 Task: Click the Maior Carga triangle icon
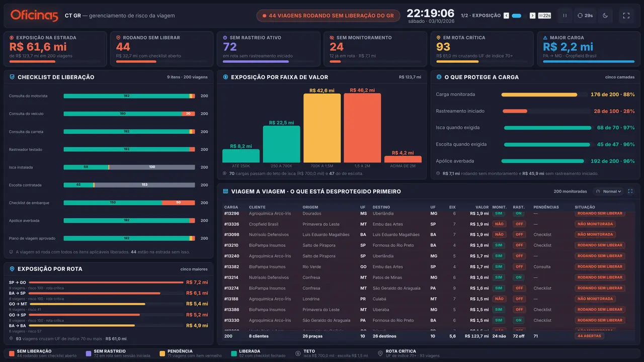point(545,38)
